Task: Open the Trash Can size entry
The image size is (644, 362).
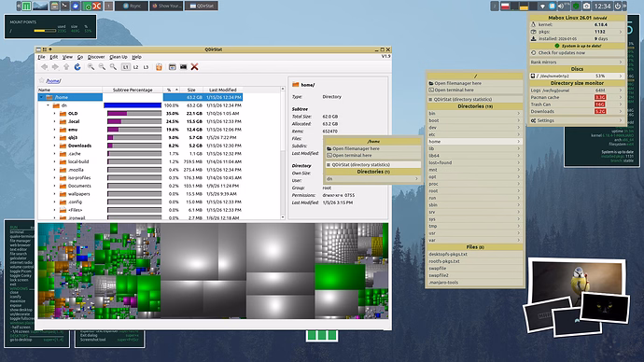Action: point(576,104)
